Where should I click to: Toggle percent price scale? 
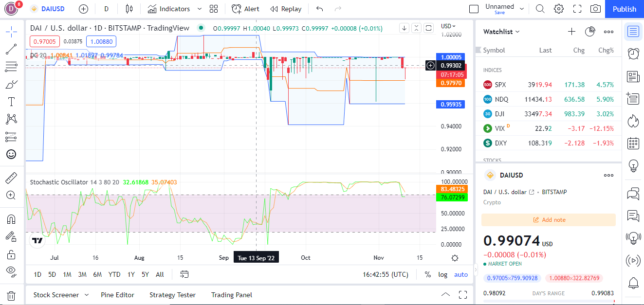point(428,274)
